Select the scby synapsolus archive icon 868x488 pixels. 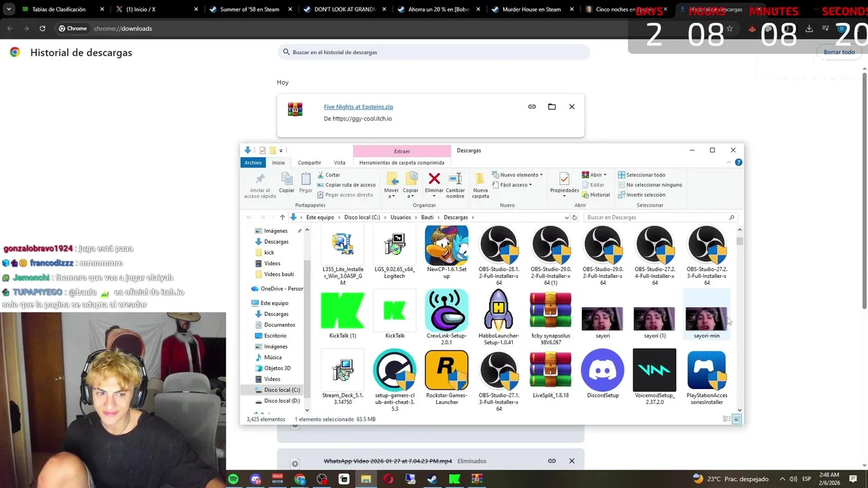pos(551,310)
